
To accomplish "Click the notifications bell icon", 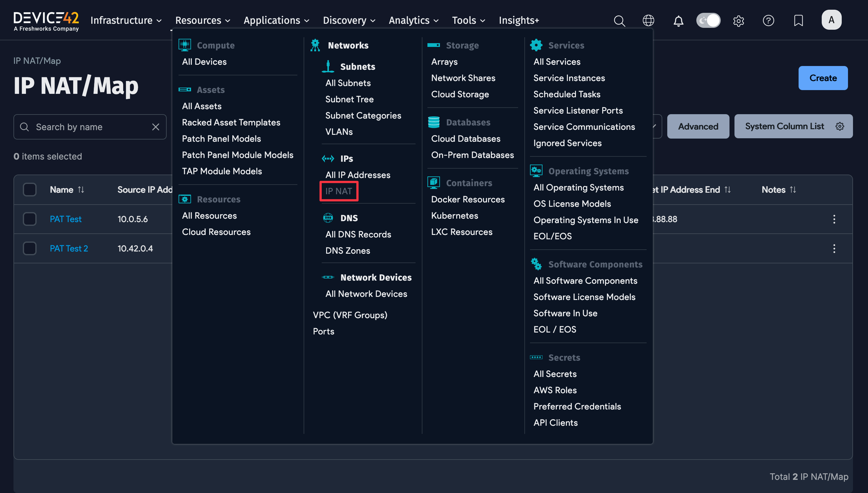I will click(x=678, y=20).
